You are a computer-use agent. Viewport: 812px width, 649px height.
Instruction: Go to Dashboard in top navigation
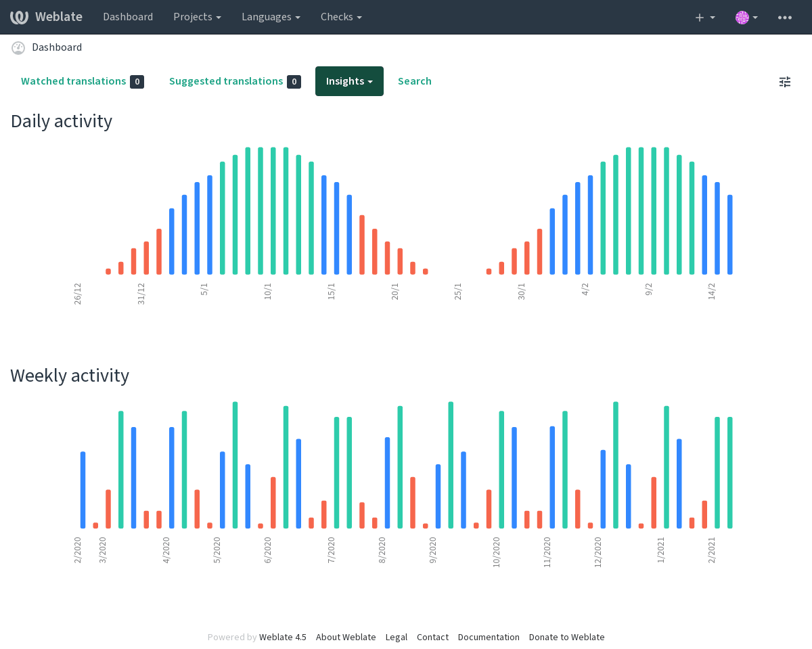pos(128,17)
